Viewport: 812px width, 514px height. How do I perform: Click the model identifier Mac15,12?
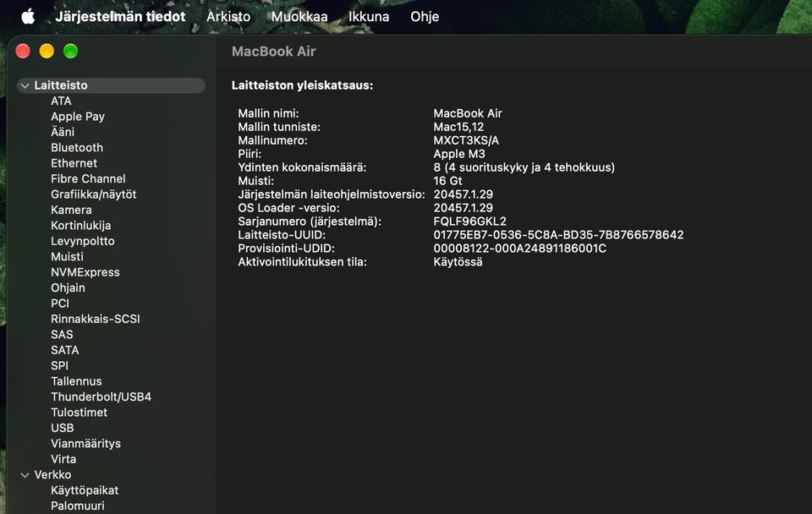click(x=458, y=127)
